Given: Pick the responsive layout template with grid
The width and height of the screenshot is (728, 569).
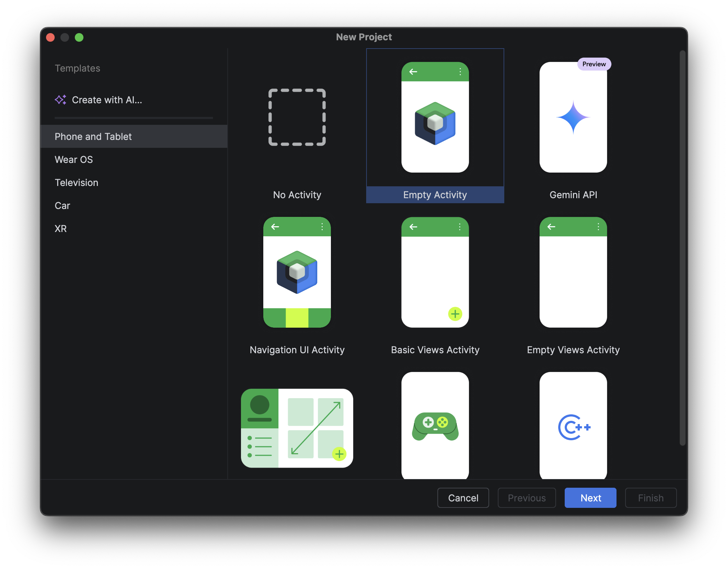Looking at the screenshot, I should [297, 428].
